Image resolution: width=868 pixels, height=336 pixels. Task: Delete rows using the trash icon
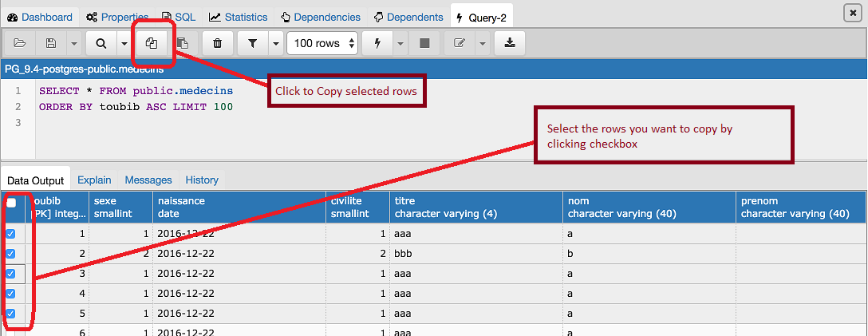coord(217,43)
